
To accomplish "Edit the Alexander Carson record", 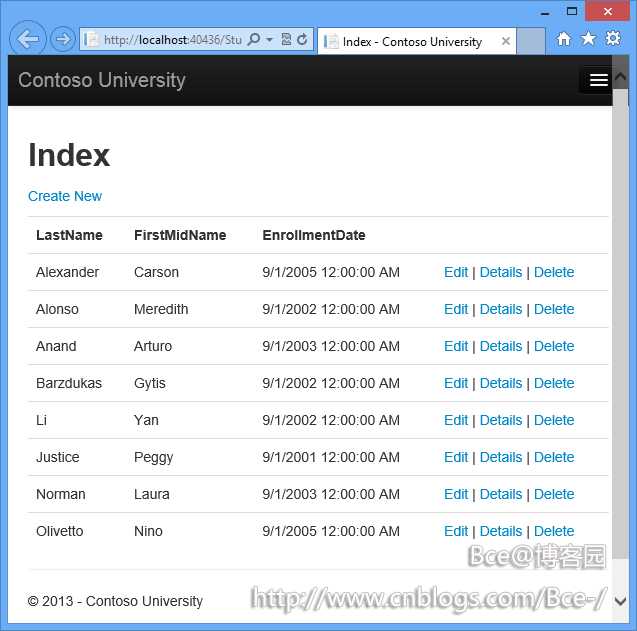I will [456, 272].
